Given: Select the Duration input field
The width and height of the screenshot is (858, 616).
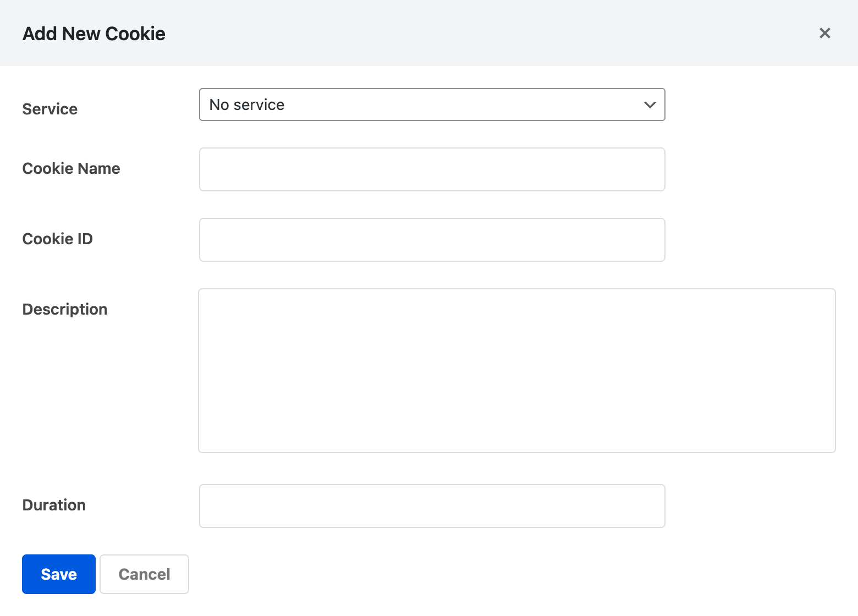Looking at the screenshot, I should coord(432,505).
